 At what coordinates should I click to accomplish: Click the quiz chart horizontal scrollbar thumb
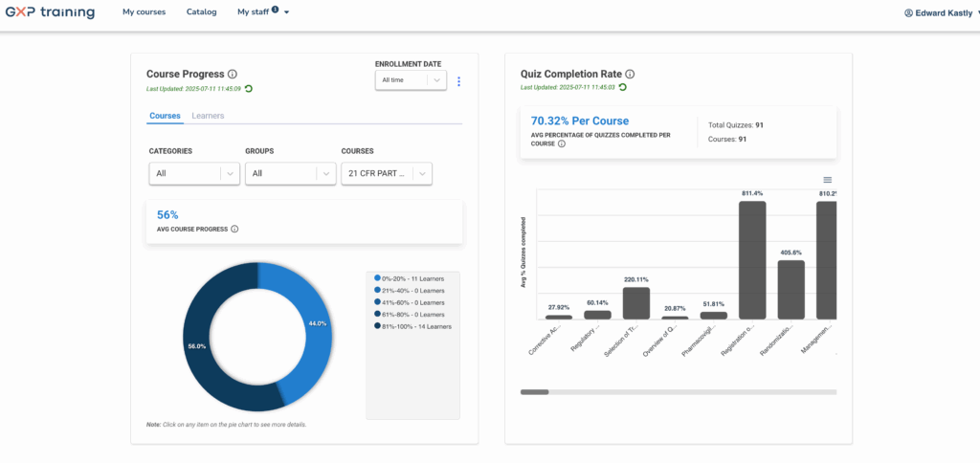[x=534, y=391]
